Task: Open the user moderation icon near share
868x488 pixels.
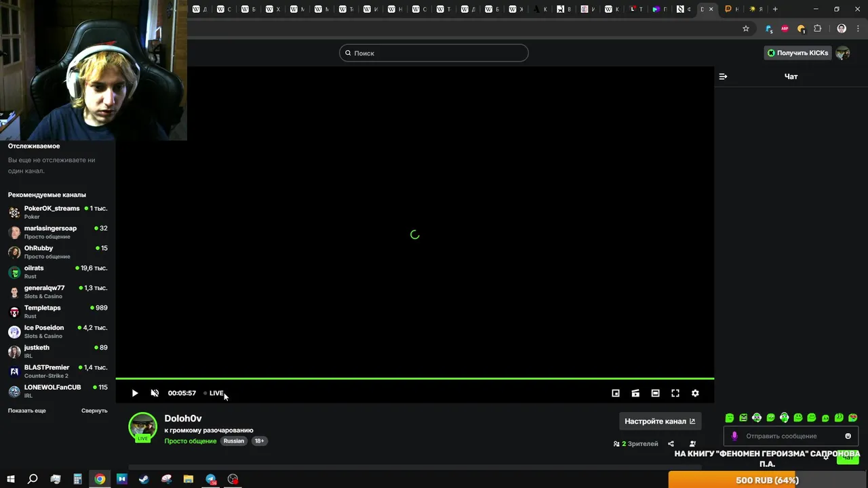Action: [692, 444]
